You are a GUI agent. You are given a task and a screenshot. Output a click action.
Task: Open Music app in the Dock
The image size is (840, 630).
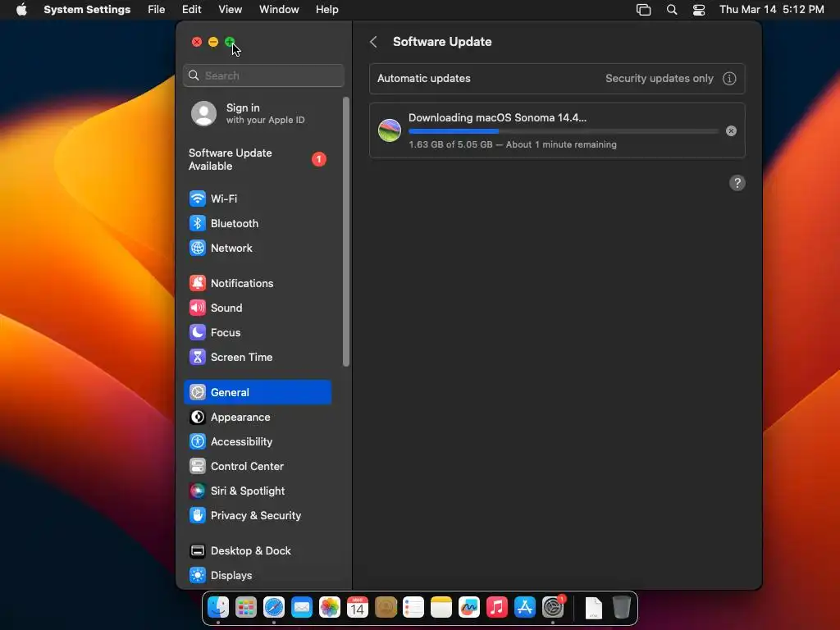[x=496, y=608]
